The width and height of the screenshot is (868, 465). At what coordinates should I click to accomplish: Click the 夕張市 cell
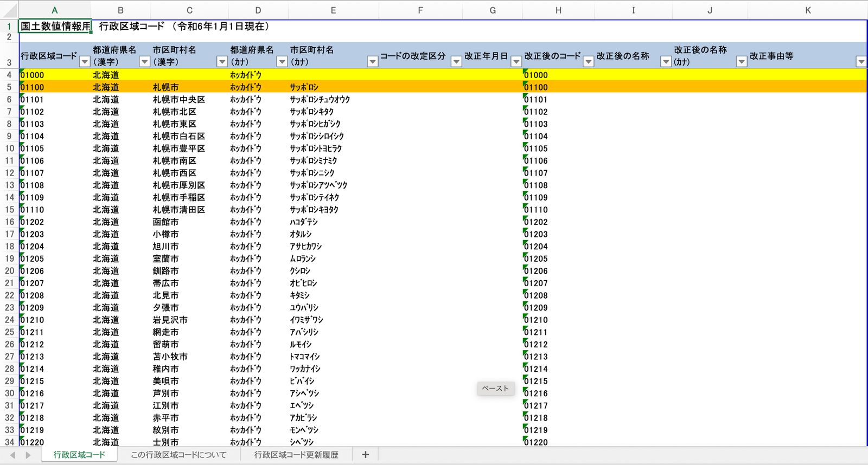(189, 308)
